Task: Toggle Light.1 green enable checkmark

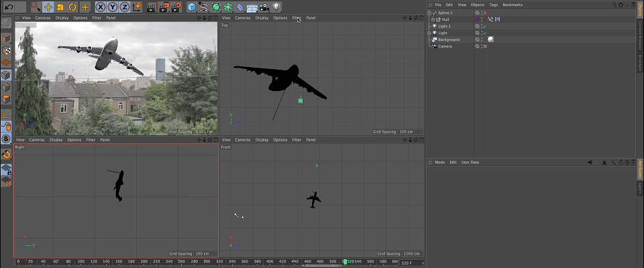Action: pos(485,26)
